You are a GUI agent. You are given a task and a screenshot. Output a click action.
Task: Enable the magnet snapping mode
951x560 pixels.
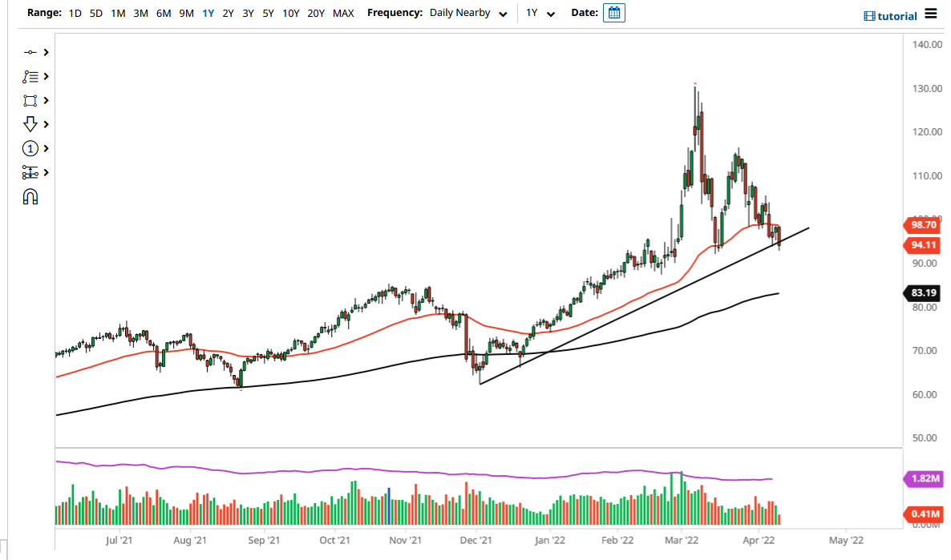[x=30, y=196]
